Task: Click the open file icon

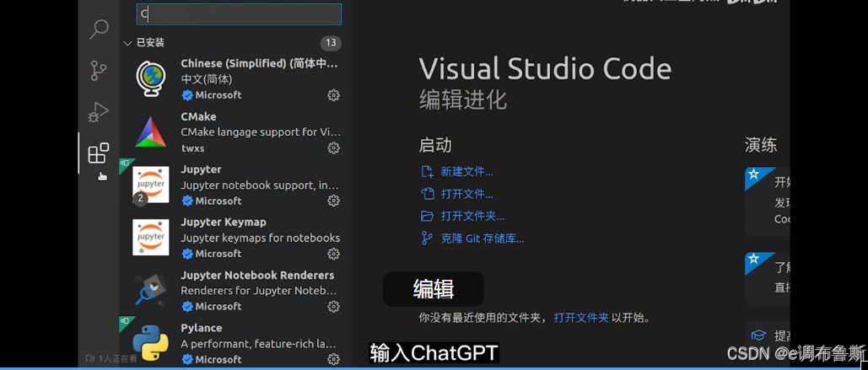Action: tap(428, 194)
